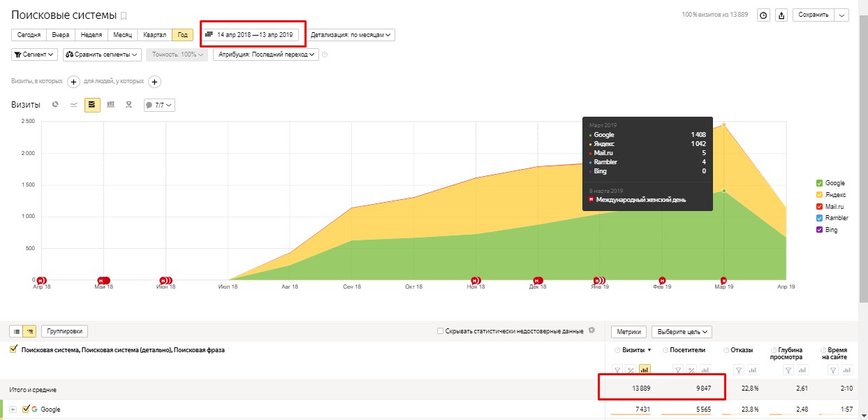
Task: Switch chart to pie chart view
Action: tap(56, 105)
